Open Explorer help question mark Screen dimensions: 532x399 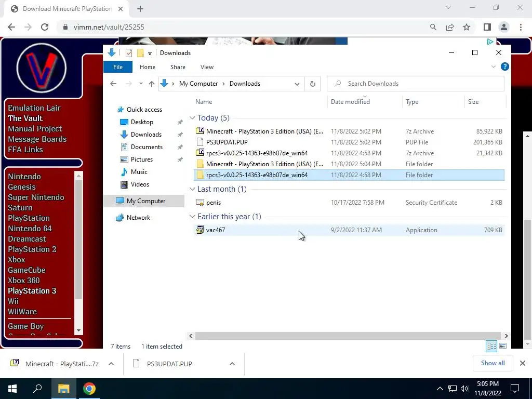[505, 67]
